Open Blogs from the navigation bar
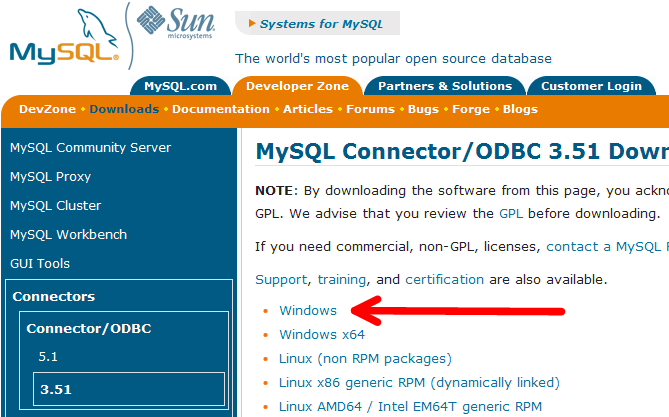 point(520,109)
